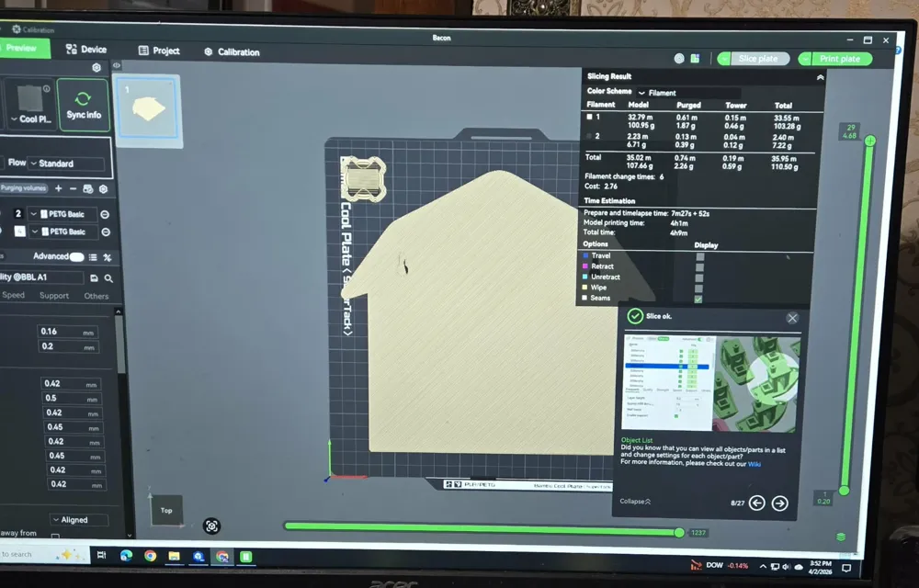This screenshot has height=588, width=919.
Task: Toggle the Advanced settings switch
Action: pos(76,256)
